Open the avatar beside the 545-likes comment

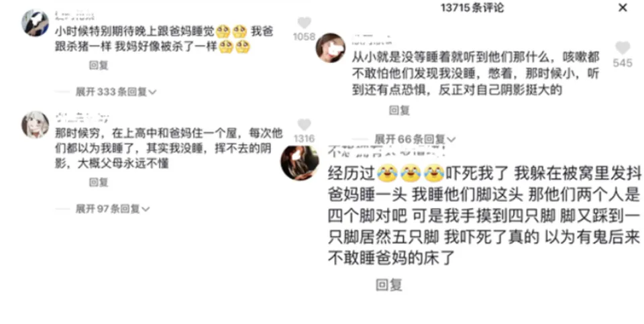tap(330, 48)
